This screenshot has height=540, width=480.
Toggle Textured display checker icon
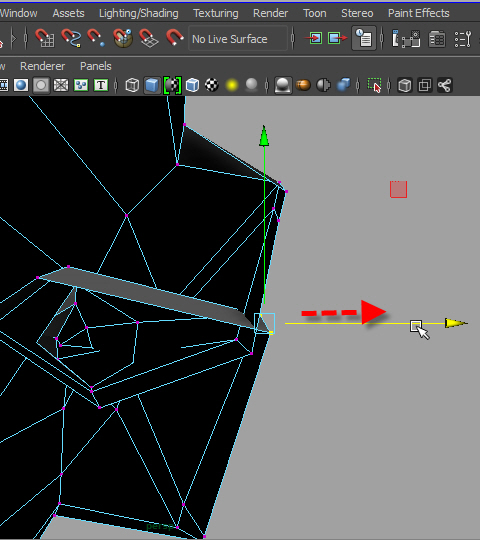coord(212,85)
